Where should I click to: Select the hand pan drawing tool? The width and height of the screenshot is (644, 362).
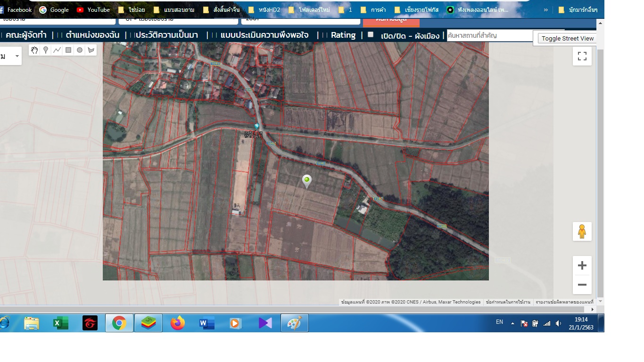pyautogui.click(x=34, y=50)
